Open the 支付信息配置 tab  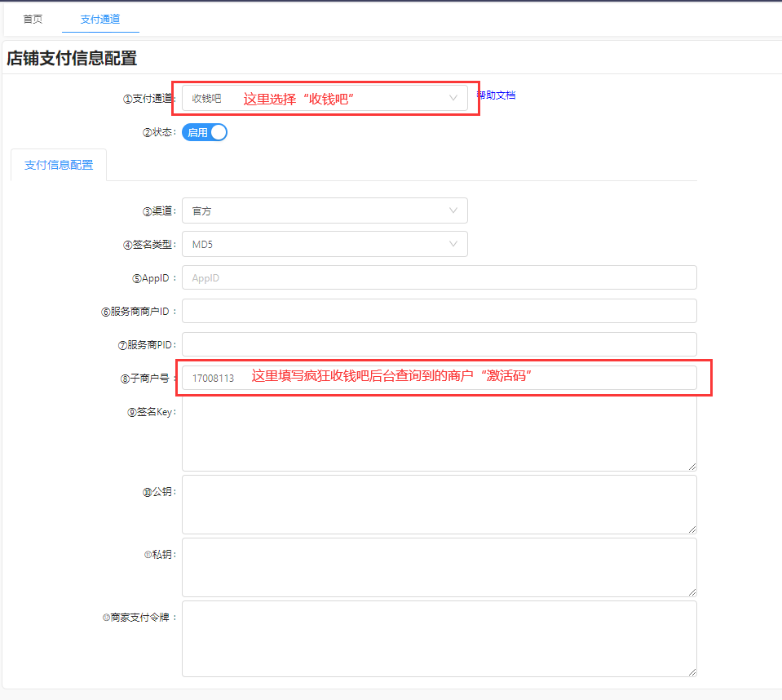coord(59,165)
